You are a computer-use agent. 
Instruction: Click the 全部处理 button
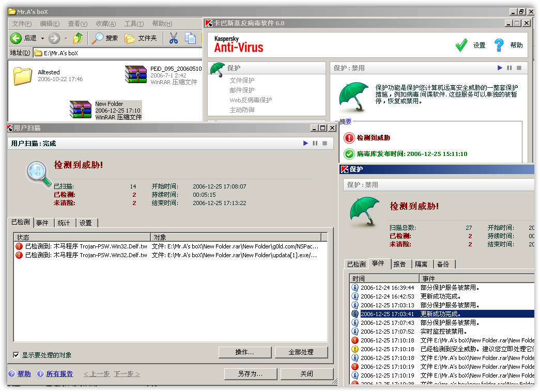coord(301,352)
